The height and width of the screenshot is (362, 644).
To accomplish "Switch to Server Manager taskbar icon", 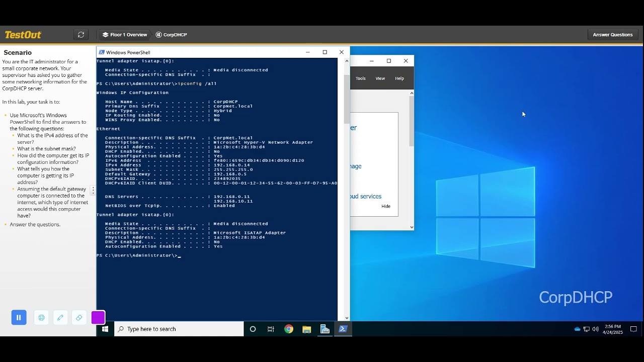I will pos(325,329).
